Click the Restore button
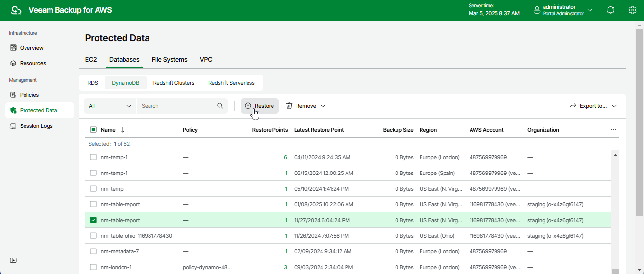 259,106
